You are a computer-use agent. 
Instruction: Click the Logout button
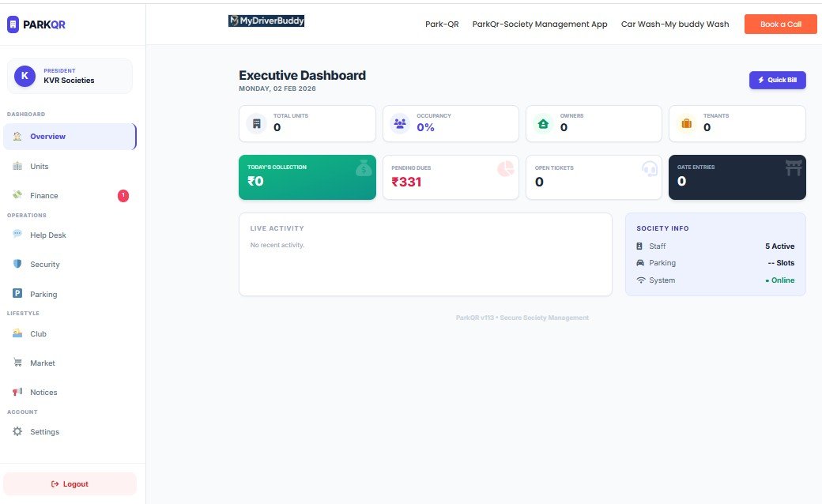[x=70, y=483]
